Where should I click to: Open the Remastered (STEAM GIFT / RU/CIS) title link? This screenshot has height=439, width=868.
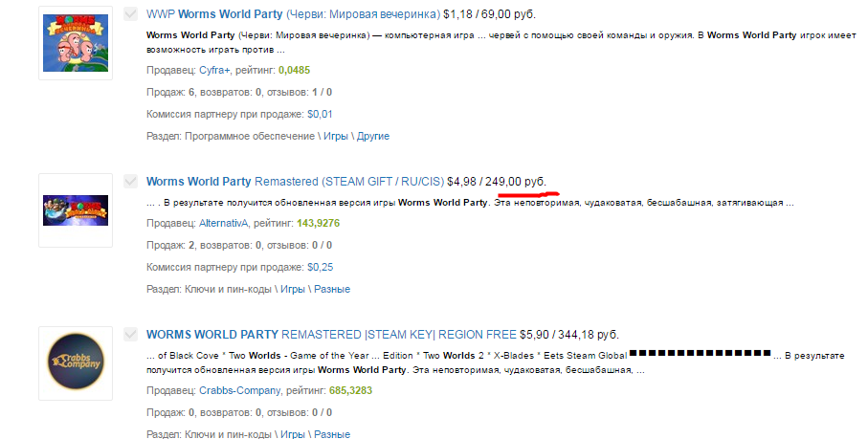click(x=295, y=182)
